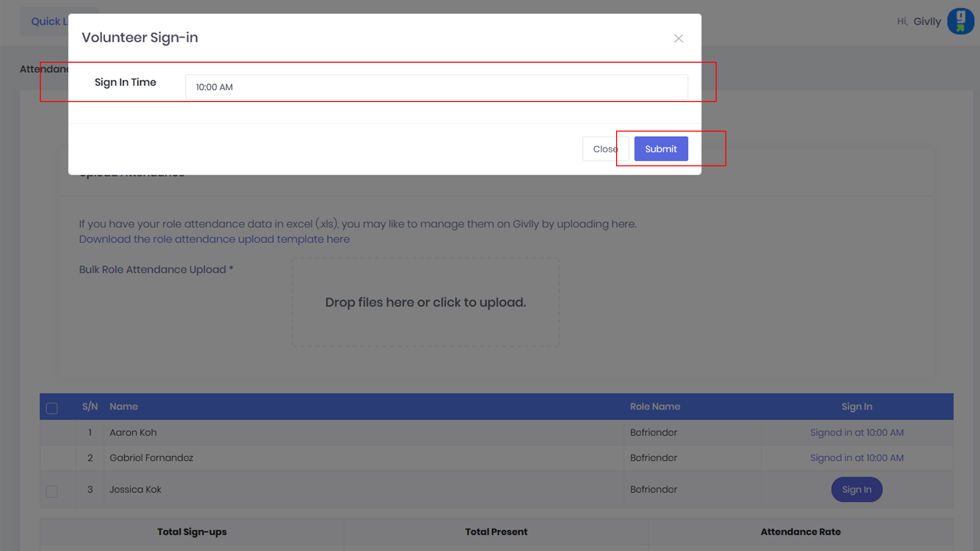The width and height of the screenshot is (980, 551).
Task: Open the Quick Links menu
Action: tap(47, 21)
